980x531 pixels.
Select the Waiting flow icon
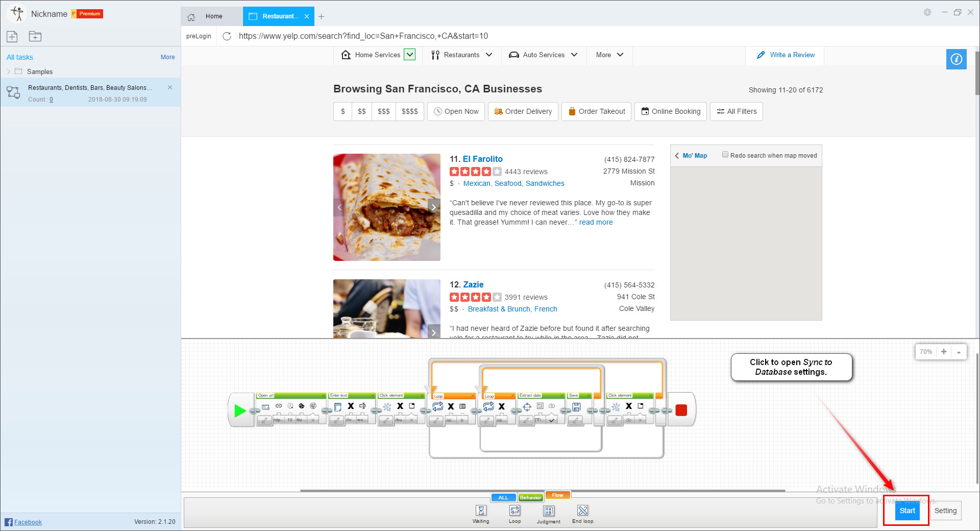pyautogui.click(x=481, y=511)
